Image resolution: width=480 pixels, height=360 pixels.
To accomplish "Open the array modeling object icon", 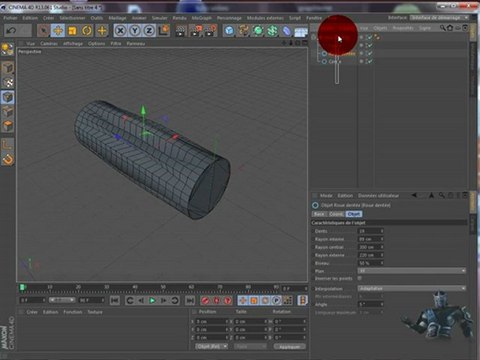I will pos(272,31).
